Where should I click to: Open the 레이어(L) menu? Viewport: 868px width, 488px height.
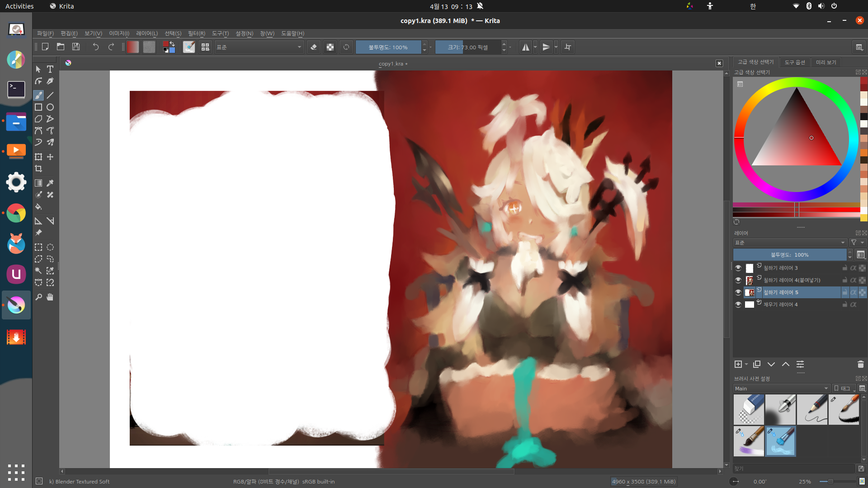click(x=147, y=33)
